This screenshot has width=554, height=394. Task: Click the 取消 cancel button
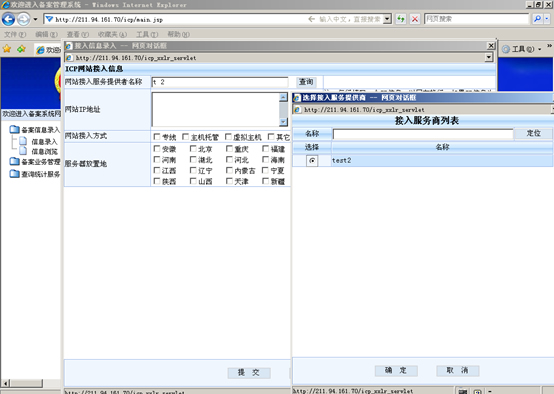pyautogui.click(x=458, y=370)
